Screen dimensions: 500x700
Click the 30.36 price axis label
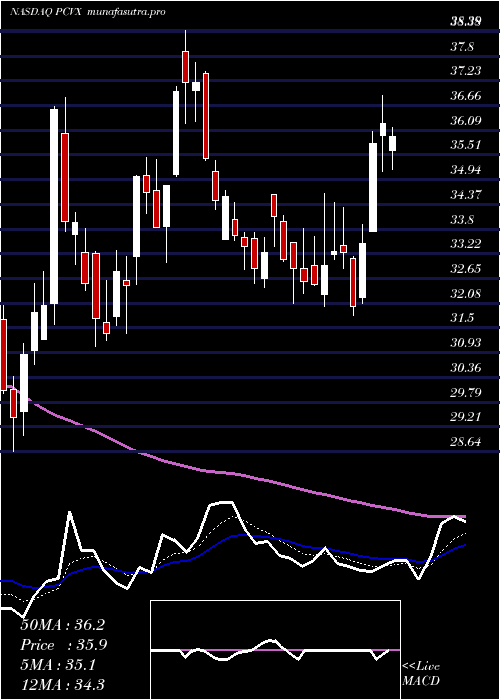click(x=465, y=368)
